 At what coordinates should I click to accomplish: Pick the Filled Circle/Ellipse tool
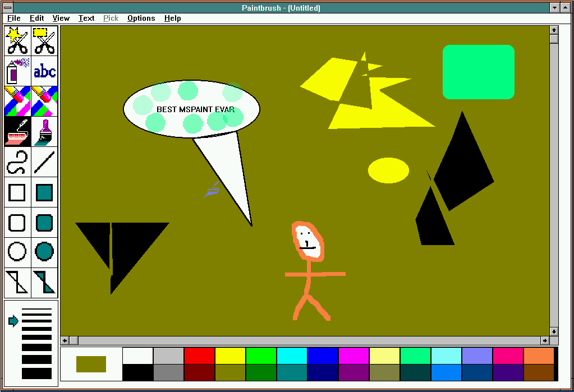[x=44, y=252]
